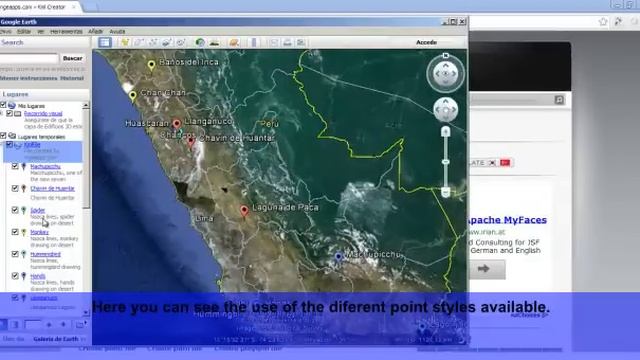
Task: Uncheck the Hands placemark checkbox
Action: 15,276
